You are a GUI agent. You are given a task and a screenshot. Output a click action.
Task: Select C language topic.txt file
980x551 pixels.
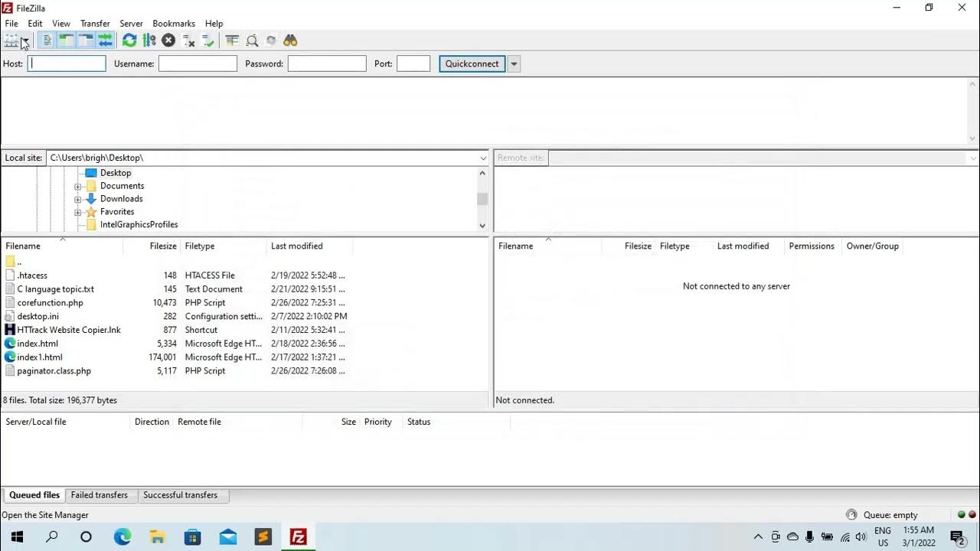tap(55, 289)
